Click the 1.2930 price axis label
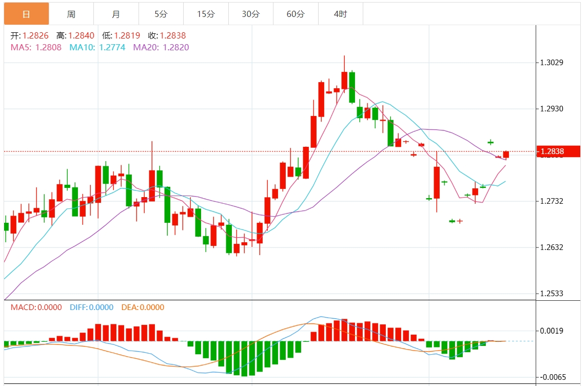 tap(551, 109)
